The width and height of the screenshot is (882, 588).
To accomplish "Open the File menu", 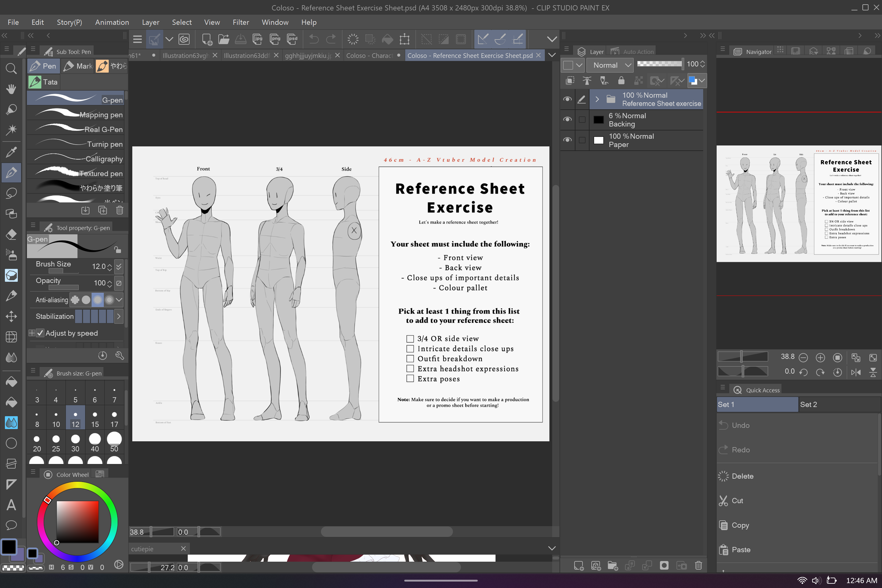I will (13, 22).
